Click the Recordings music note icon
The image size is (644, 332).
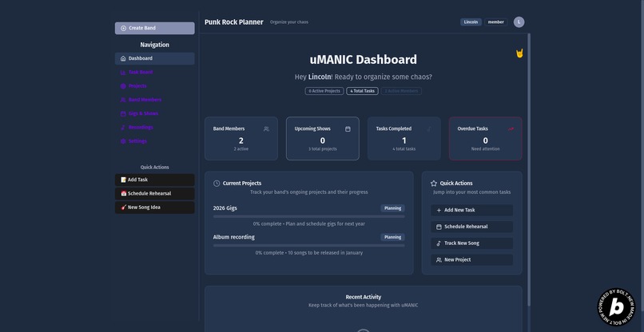pyautogui.click(x=123, y=128)
